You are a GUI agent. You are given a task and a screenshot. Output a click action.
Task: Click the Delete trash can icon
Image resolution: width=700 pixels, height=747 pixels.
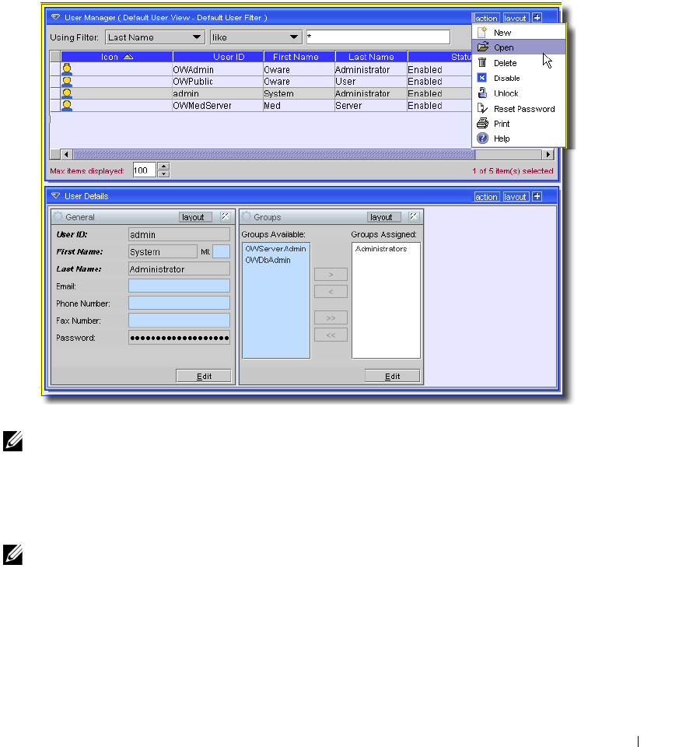[482, 62]
